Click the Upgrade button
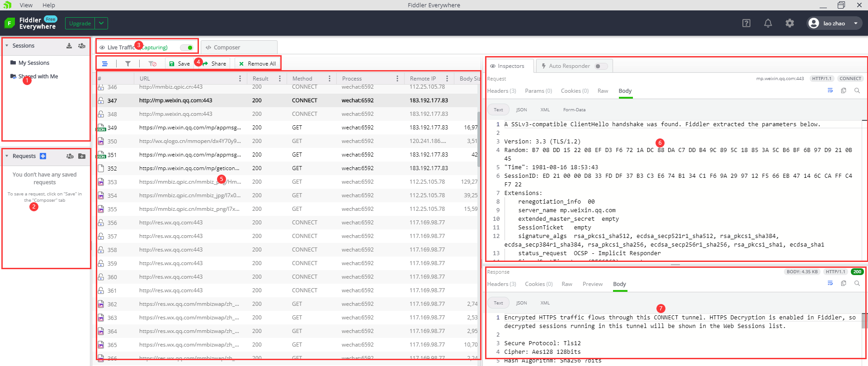868x366 pixels. pyautogui.click(x=80, y=24)
